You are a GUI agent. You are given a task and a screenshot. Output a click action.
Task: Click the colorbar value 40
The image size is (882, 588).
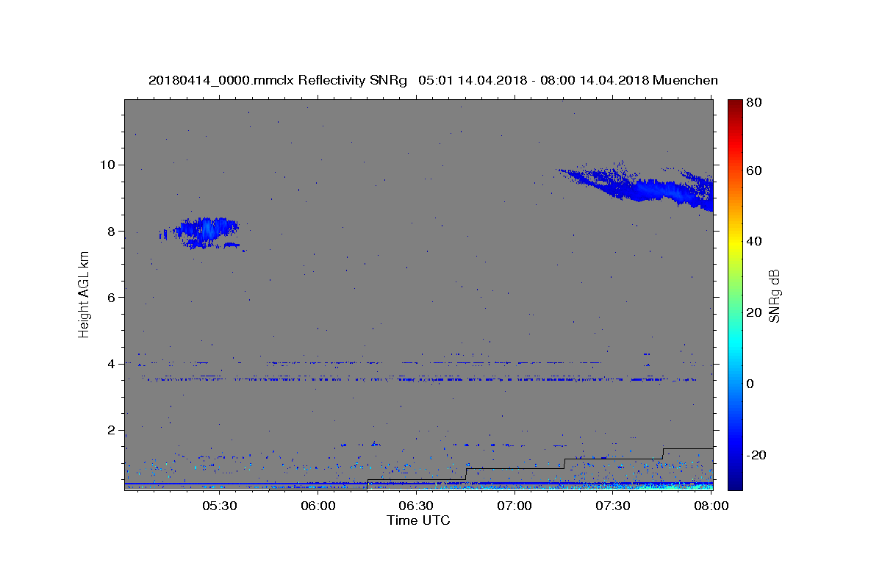pos(754,241)
